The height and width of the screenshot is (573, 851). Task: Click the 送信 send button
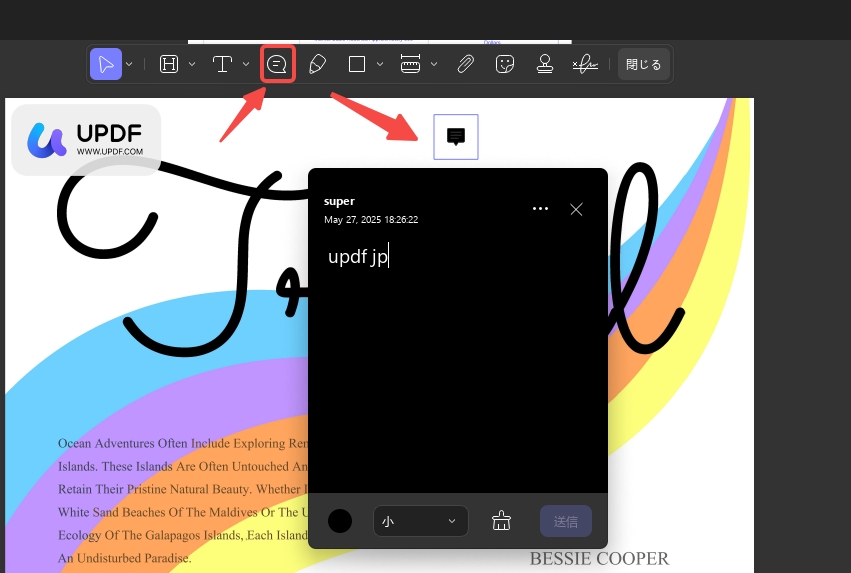566,521
